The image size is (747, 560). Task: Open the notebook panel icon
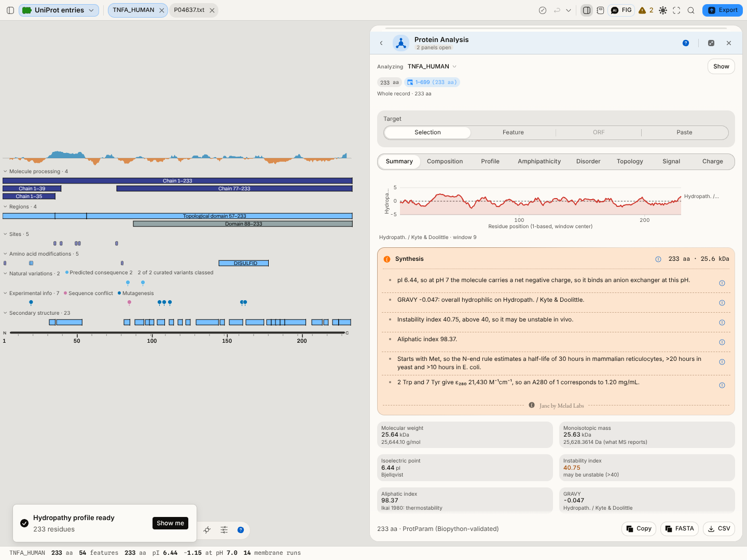600,10
